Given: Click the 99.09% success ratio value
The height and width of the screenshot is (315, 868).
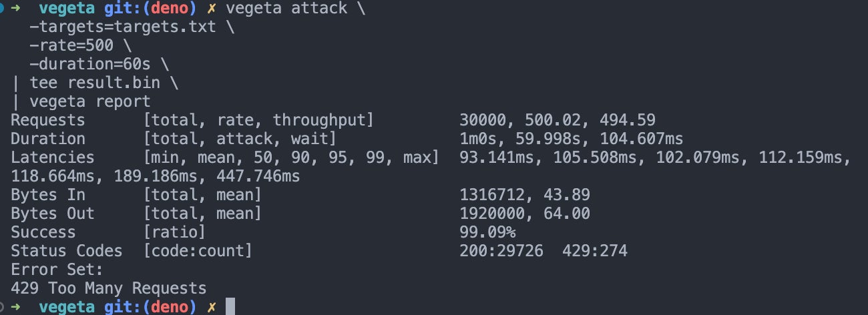Looking at the screenshot, I should pyautogui.click(x=487, y=232).
